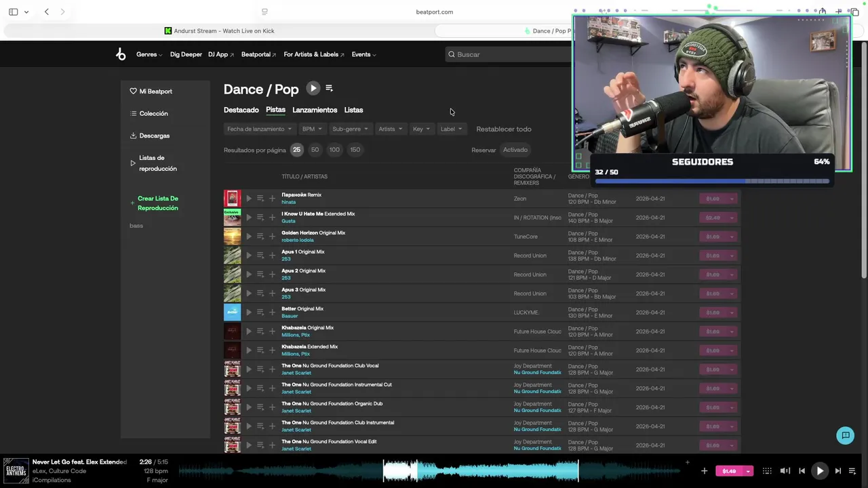This screenshot has width=868, height=488.
Task: Set results per page to 150
Action: (355, 150)
